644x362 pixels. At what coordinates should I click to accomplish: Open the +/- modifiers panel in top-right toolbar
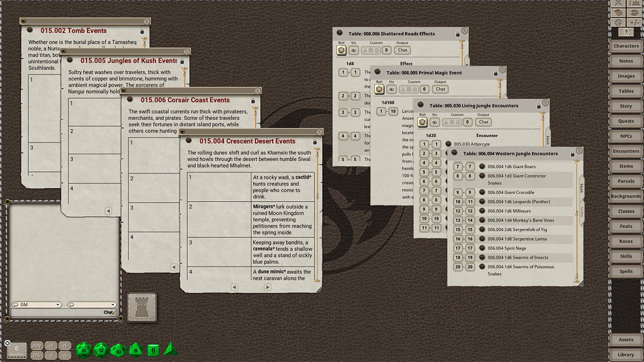tap(633, 22)
